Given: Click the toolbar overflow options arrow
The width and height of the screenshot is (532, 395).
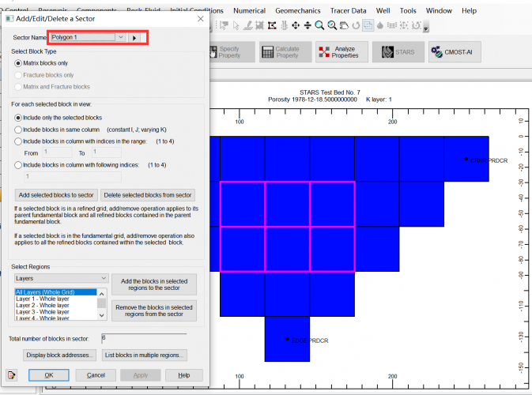Looking at the screenshot, I should pos(427,29).
